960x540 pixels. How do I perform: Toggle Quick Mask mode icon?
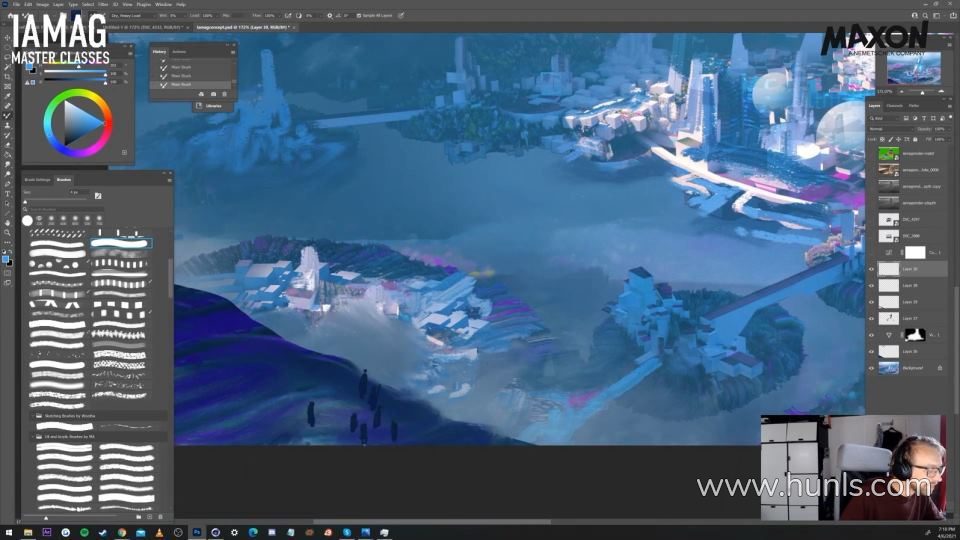click(x=7, y=273)
